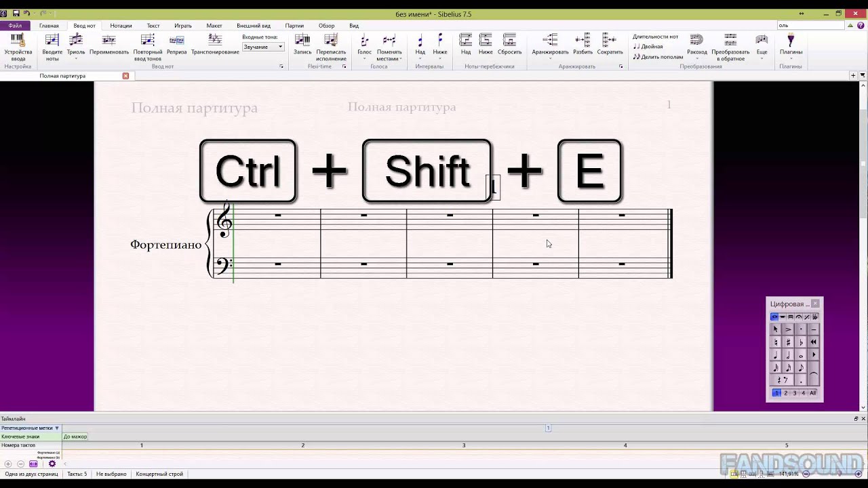Switch to the Главная tab
The image size is (868, 488).
pos(49,26)
